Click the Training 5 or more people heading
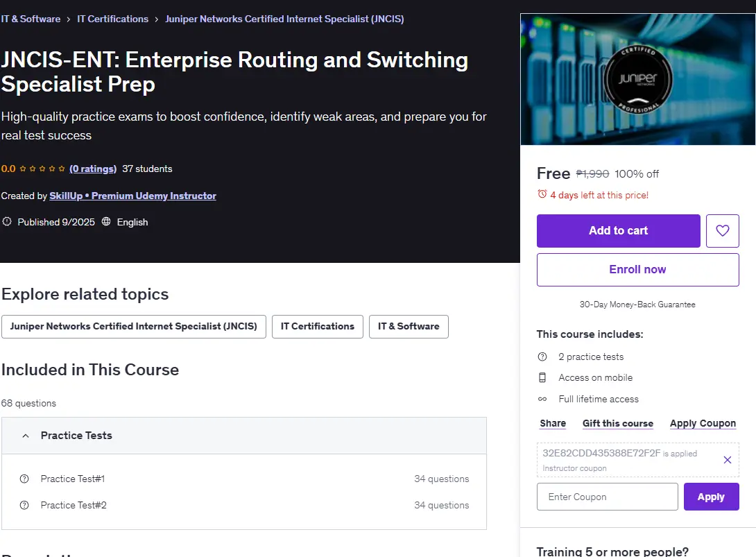756x557 pixels. click(612, 551)
